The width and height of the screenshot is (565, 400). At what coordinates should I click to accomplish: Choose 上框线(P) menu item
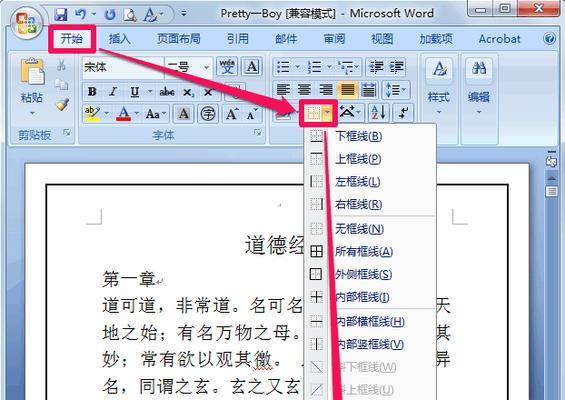(370, 159)
